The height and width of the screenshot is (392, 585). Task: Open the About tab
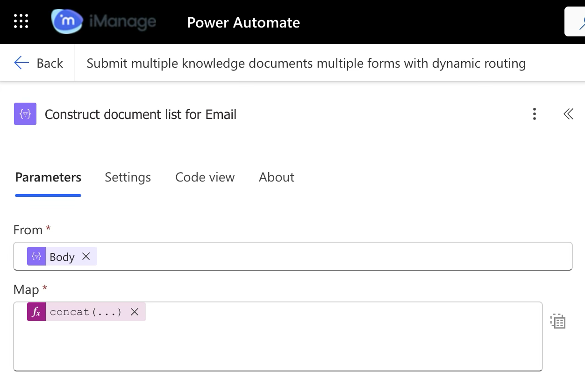click(x=277, y=177)
